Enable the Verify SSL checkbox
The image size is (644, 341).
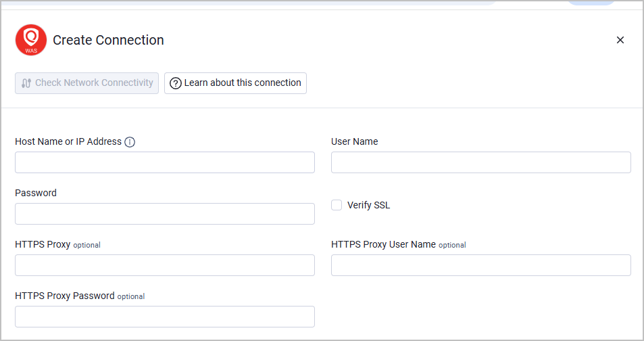click(337, 205)
